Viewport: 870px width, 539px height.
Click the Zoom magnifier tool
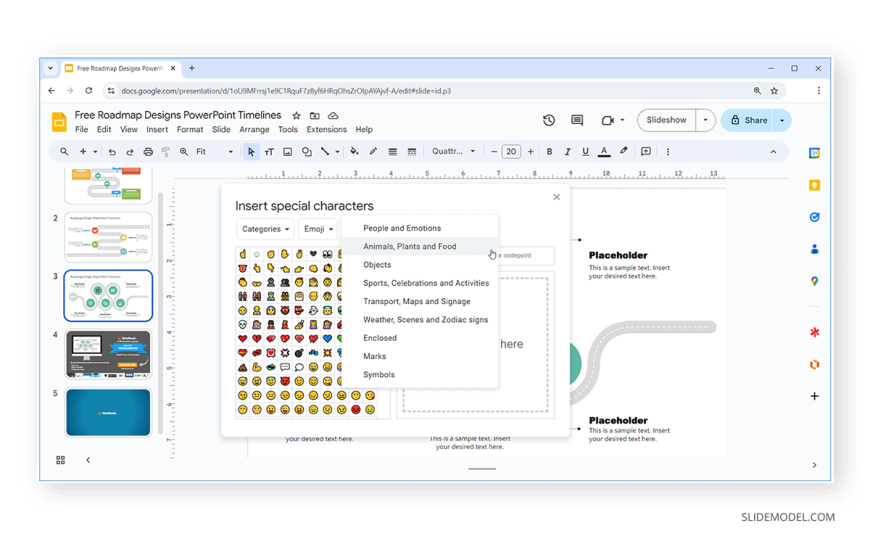[184, 152]
